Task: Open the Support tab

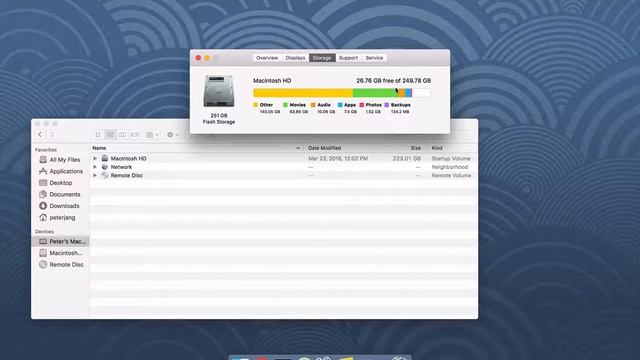Action: [348, 58]
